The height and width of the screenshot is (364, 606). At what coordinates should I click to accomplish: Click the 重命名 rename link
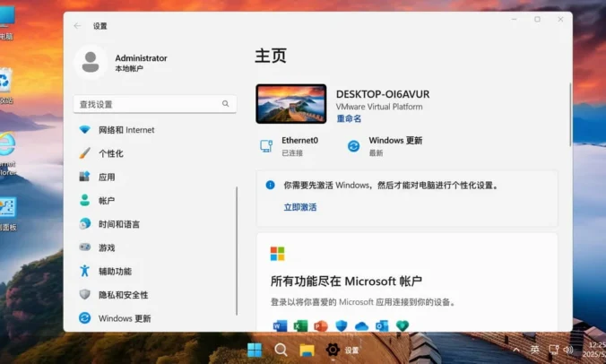click(349, 118)
